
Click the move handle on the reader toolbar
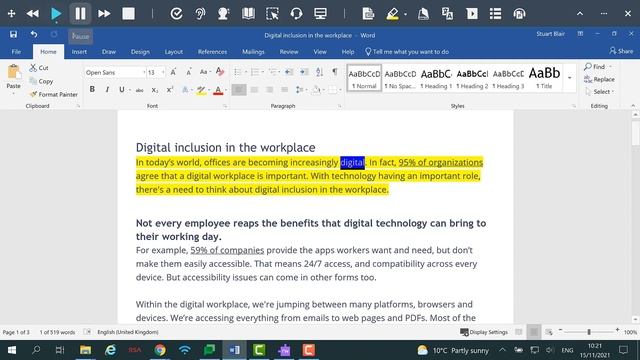tap(11, 14)
